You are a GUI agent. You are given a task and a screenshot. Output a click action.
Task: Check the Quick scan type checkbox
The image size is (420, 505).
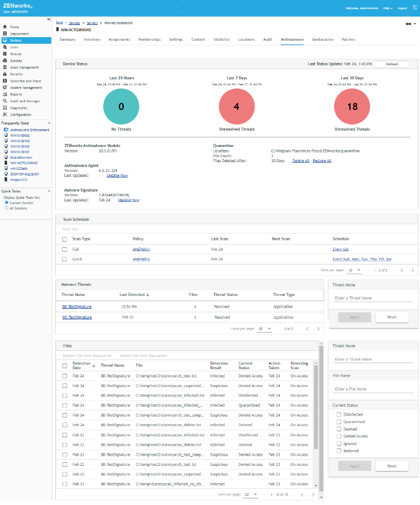point(65,259)
